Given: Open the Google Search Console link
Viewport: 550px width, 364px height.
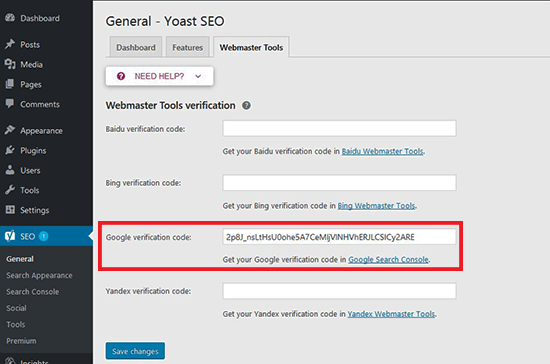Looking at the screenshot, I should tap(389, 259).
